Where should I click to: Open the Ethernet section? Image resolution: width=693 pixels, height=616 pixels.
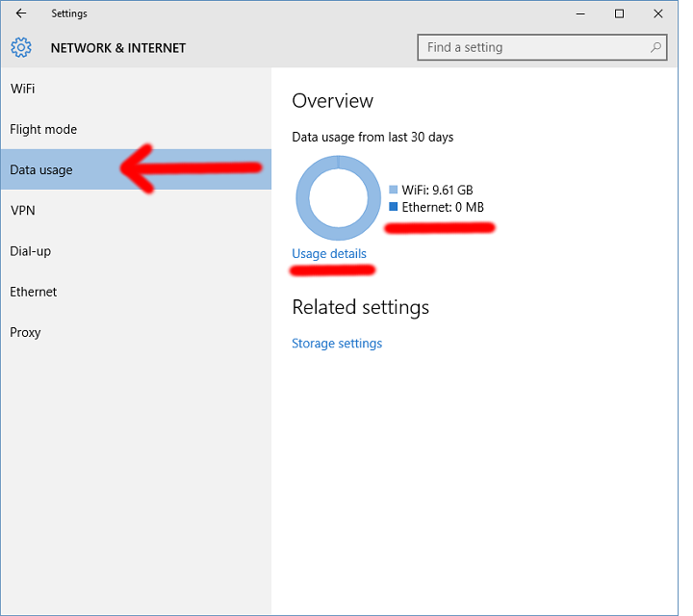click(x=136, y=292)
